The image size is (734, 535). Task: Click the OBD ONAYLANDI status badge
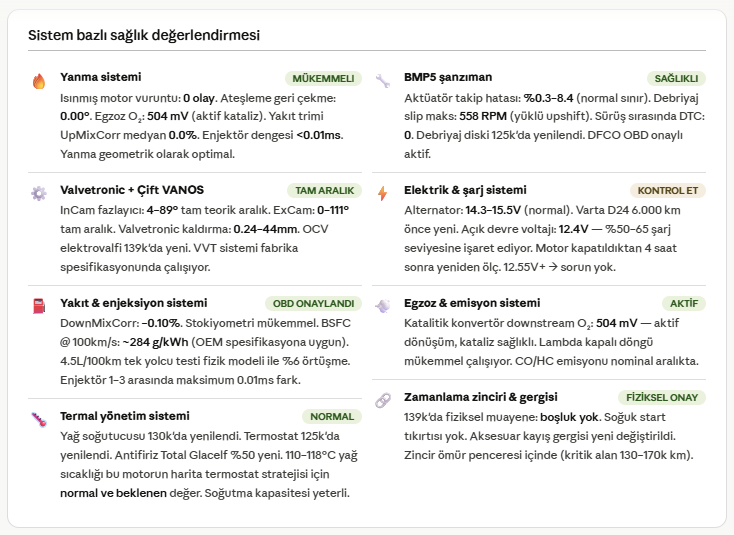[x=313, y=303]
